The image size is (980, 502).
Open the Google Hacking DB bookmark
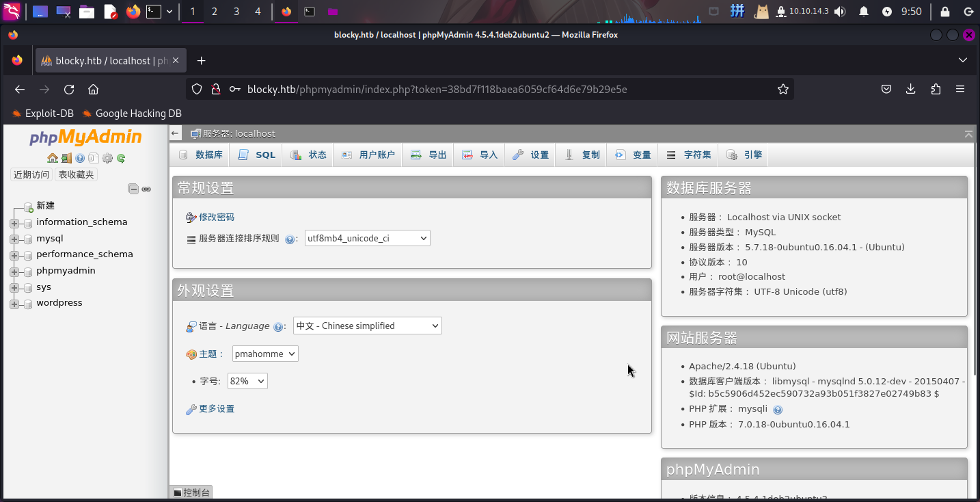[132, 114]
